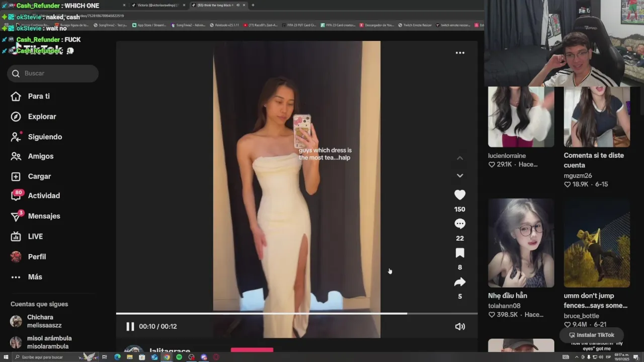Save the video with the bookmark icon
The image size is (644, 362).
(460, 253)
